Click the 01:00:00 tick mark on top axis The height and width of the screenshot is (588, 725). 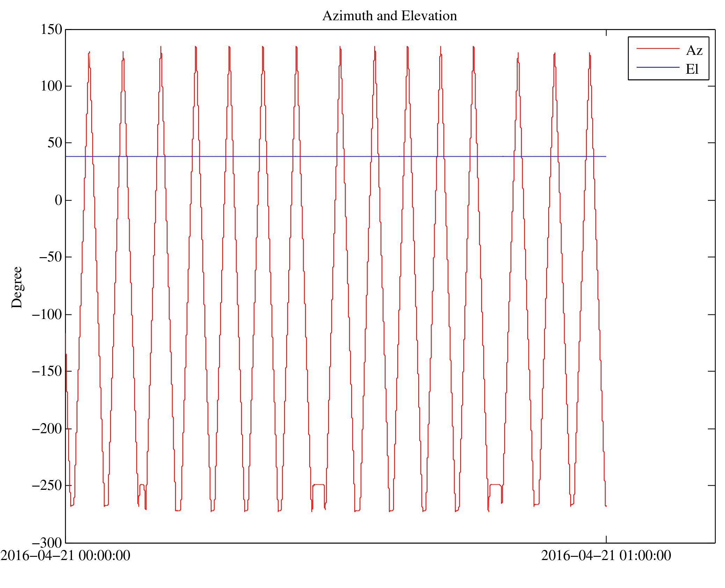tap(606, 32)
